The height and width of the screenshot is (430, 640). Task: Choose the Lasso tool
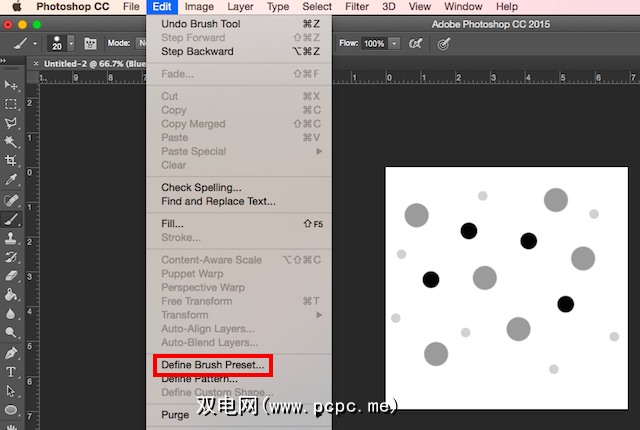pyautogui.click(x=12, y=123)
